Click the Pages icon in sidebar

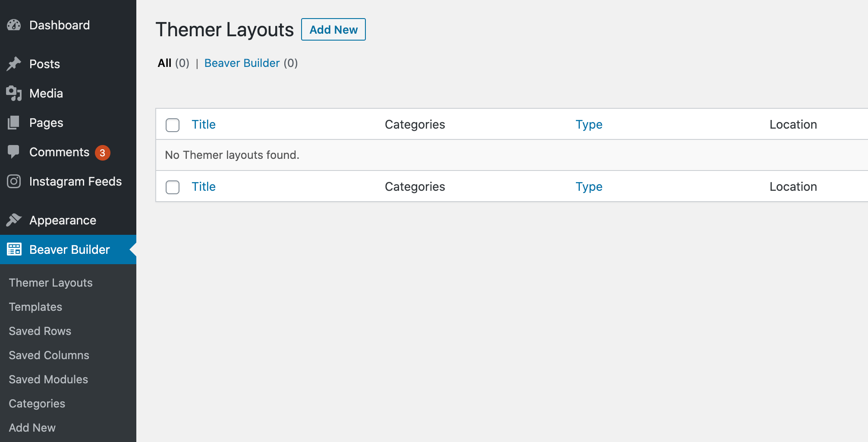[13, 122]
